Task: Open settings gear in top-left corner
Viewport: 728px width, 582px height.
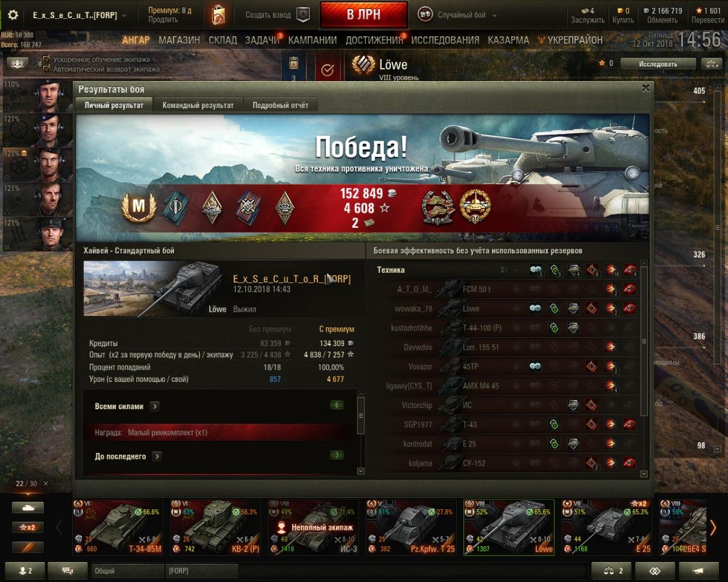Action: 13,15
